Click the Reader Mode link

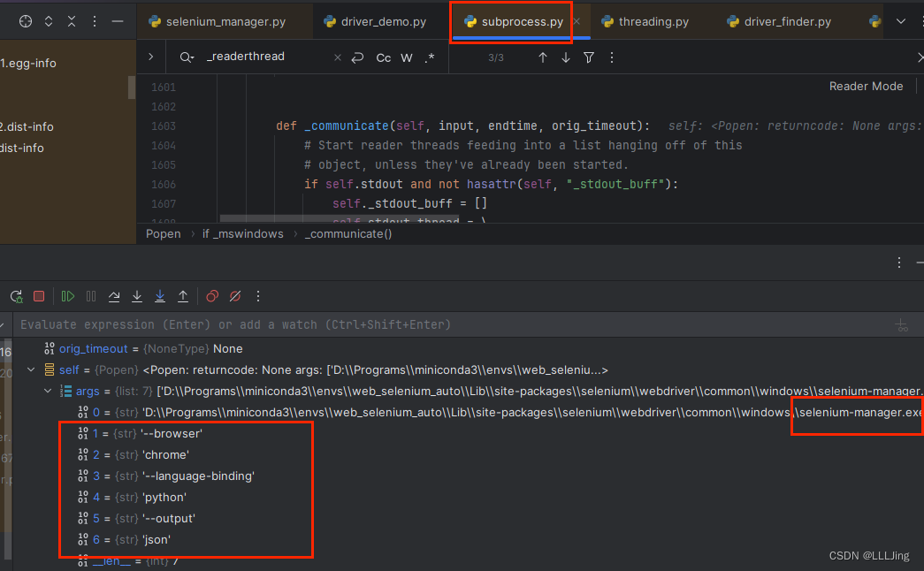(x=866, y=86)
